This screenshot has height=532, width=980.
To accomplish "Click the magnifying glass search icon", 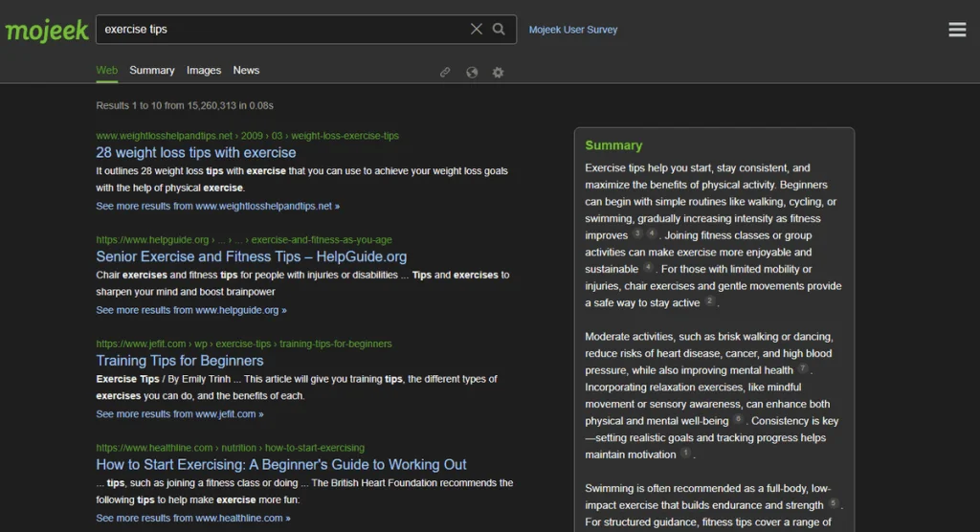I will click(499, 30).
